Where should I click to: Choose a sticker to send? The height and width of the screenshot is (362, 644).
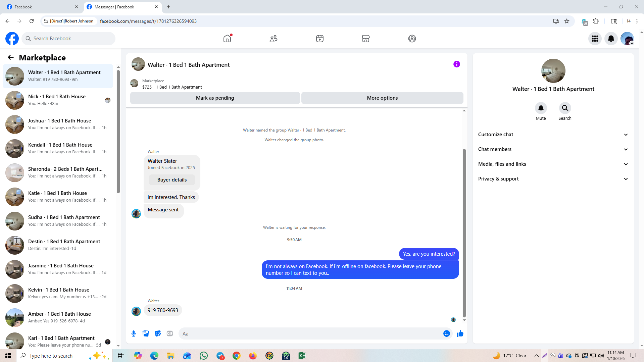coord(158,333)
